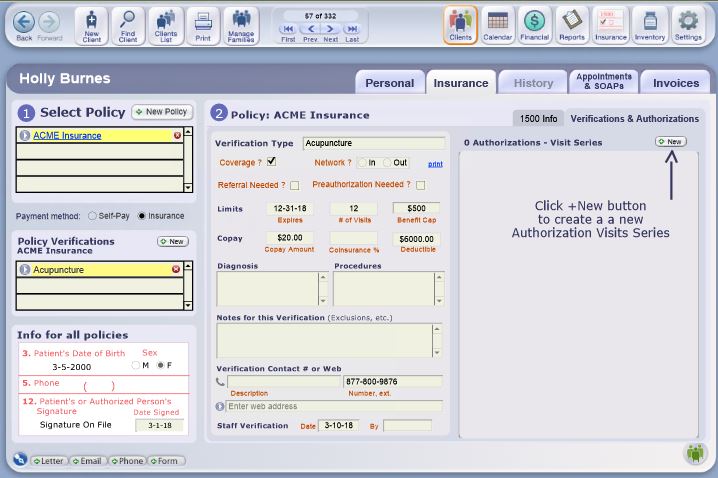
Task: Add New policy verification
Action: [173, 241]
